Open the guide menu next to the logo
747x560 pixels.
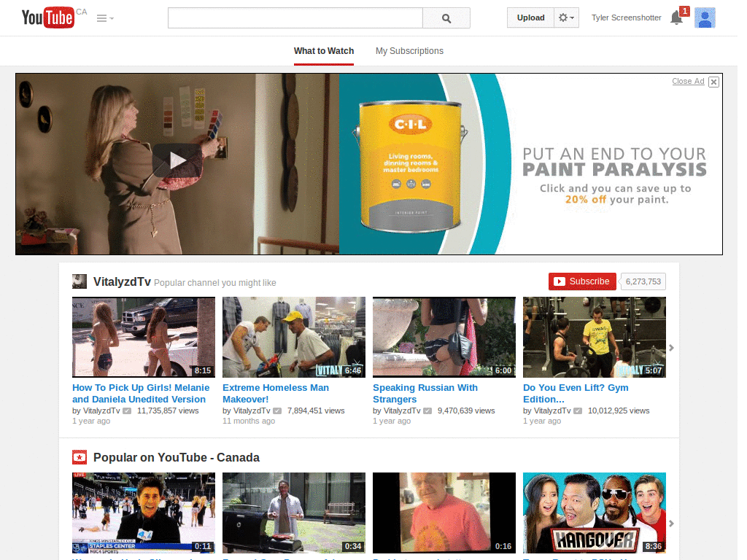105,18
